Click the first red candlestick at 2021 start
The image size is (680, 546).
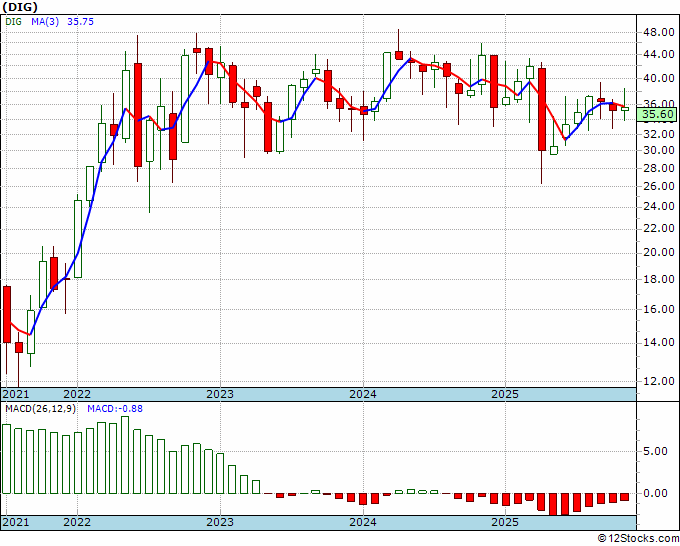tap(7, 314)
